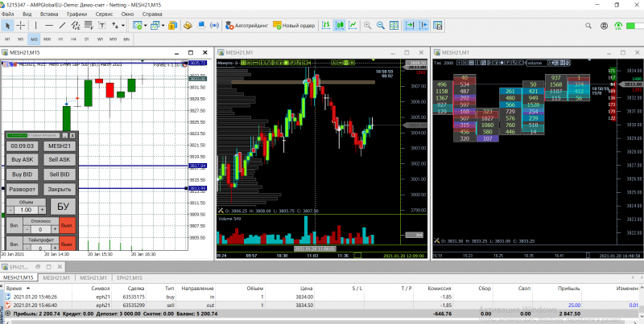Expand the chart profiles dropdown arrow
The image size is (644, 324).
tap(163, 26)
